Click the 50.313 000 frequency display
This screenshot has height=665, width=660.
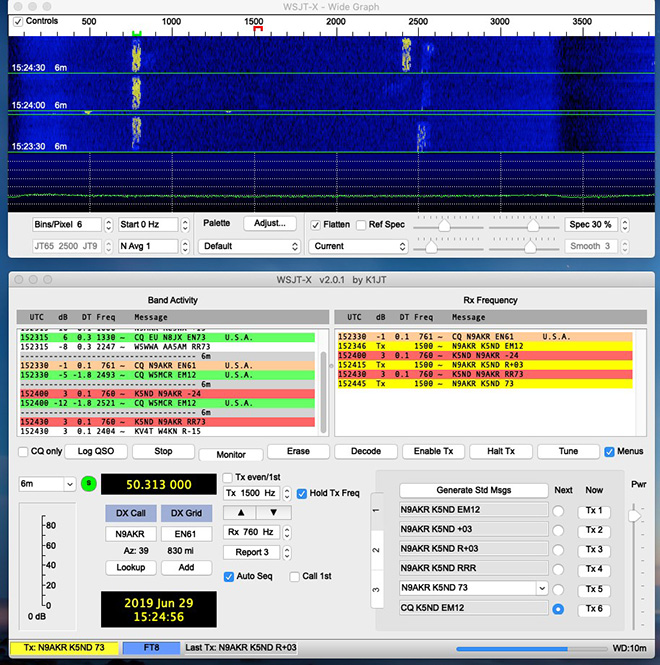tap(159, 484)
